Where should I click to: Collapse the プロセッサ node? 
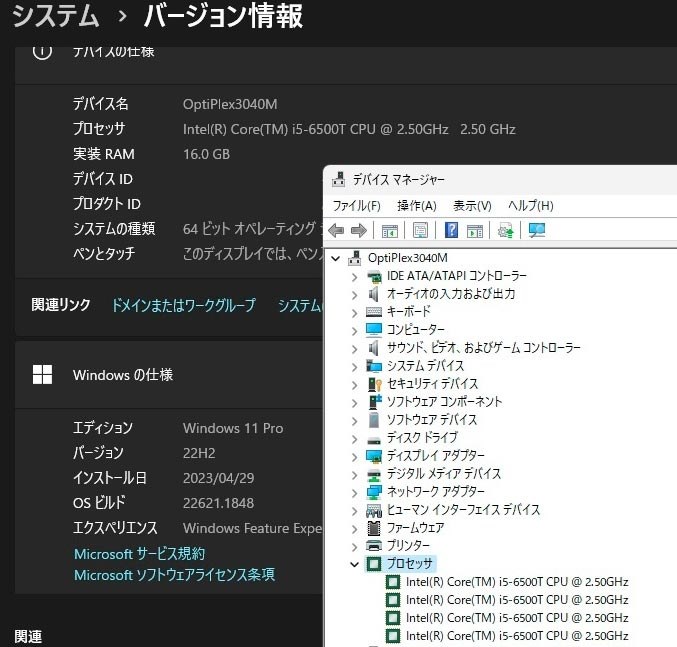354,564
